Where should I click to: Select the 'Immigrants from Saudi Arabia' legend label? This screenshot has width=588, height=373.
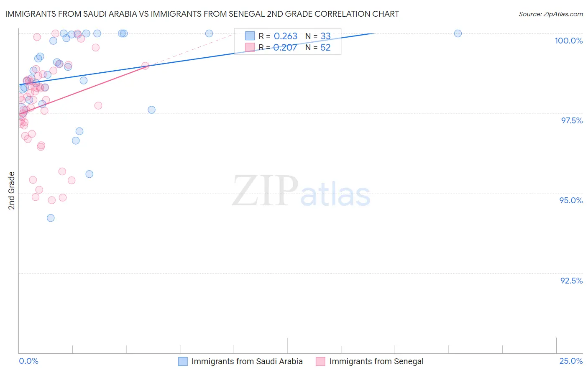[247, 361]
